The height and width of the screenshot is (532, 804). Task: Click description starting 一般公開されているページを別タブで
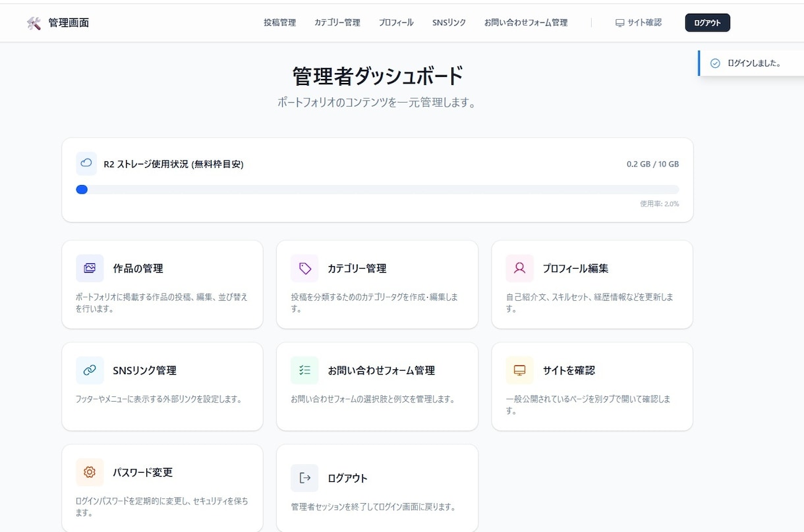pos(589,405)
